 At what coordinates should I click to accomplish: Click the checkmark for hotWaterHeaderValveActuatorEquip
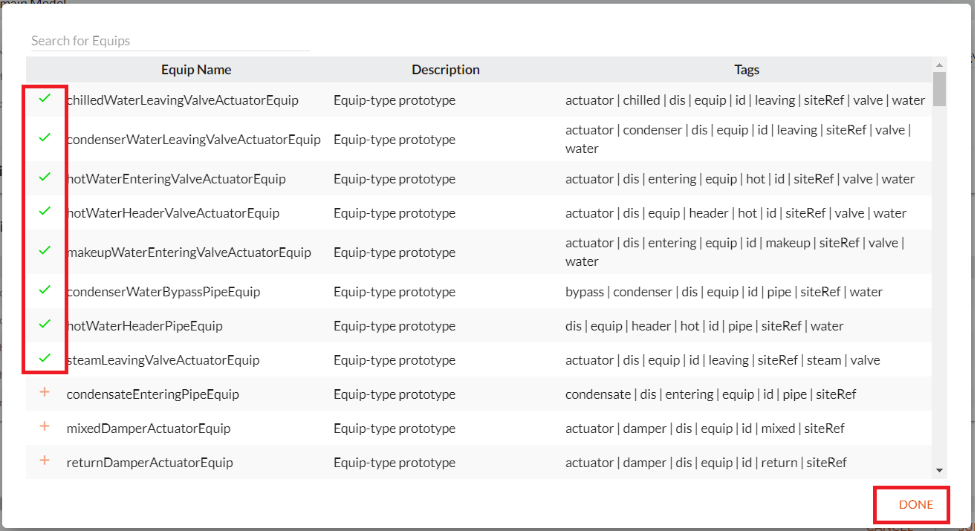45,211
